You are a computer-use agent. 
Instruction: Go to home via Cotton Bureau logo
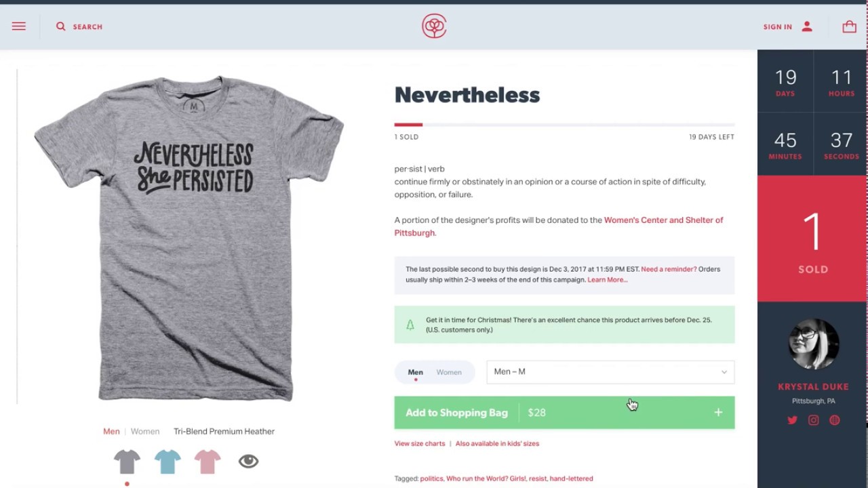(x=434, y=26)
